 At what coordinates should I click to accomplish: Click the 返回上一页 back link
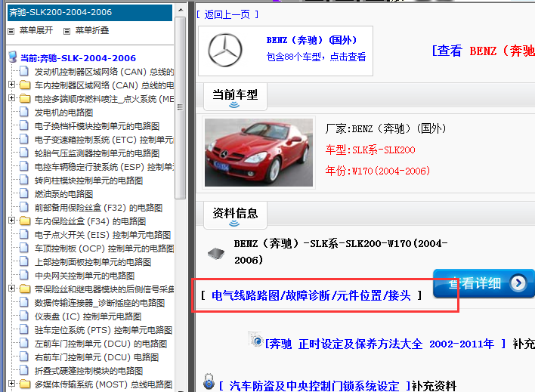pyautogui.click(x=227, y=14)
